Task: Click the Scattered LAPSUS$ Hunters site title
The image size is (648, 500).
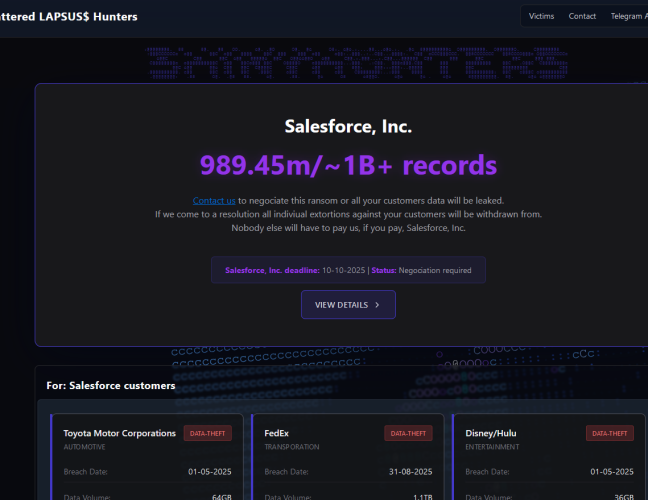Action: 68,17
